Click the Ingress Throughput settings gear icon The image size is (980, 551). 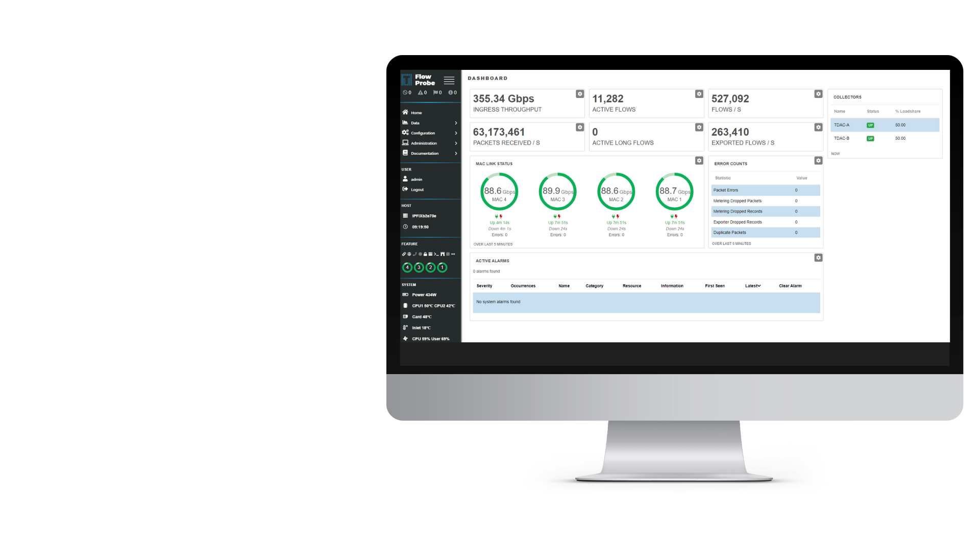(x=579, y=94)
